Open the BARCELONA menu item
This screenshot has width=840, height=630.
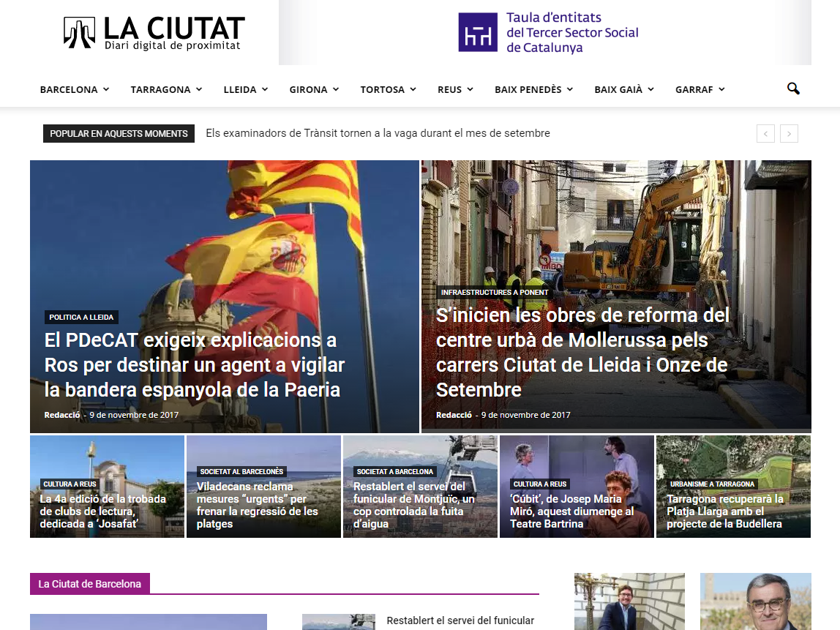pyautogui.click(x=69, y=89)
